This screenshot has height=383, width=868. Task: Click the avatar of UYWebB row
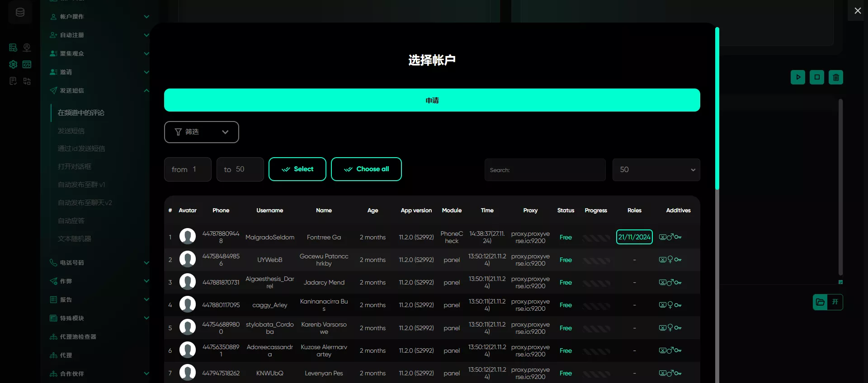click(x=188, y=259)
